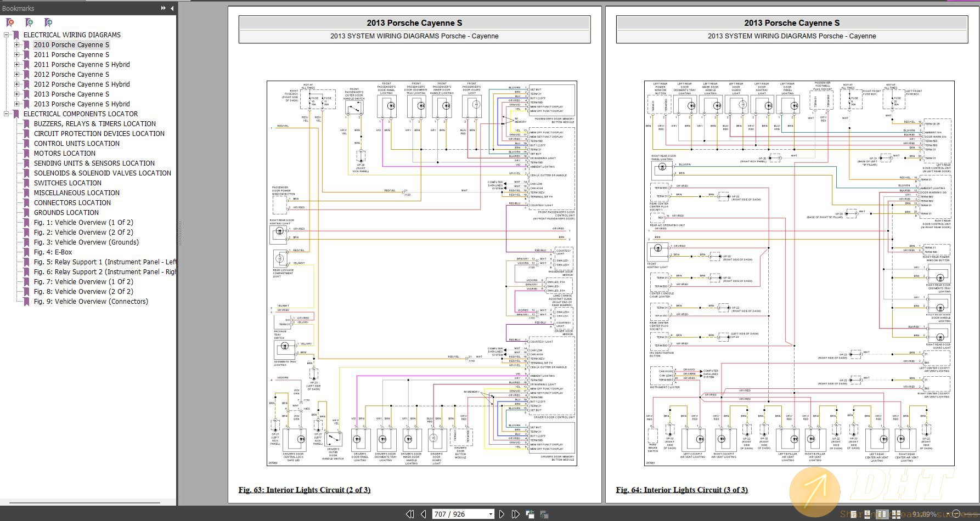Collapse the Bookmarks panel with left arrow
This screenshot has height=521, width=980.
[x=172, y=8]
